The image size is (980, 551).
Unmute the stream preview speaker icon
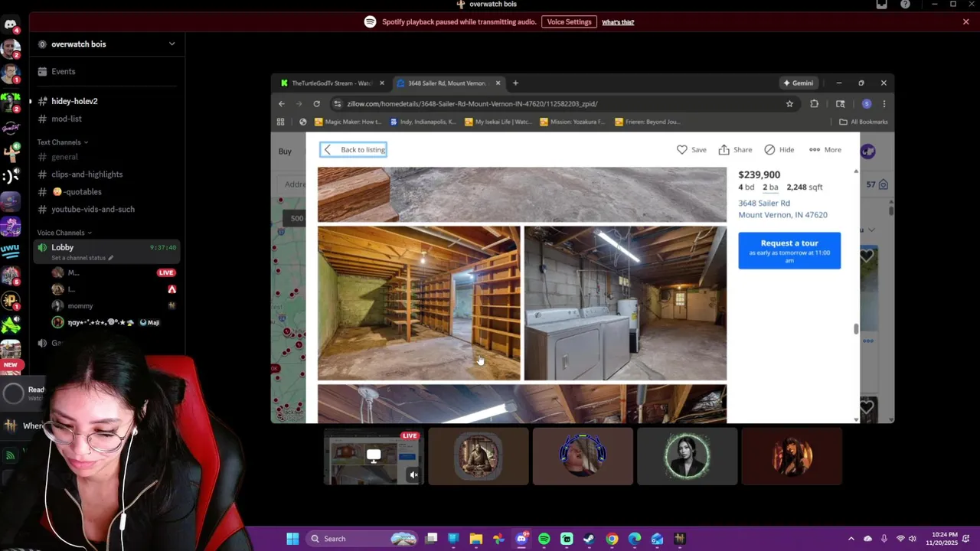(413, 475)
